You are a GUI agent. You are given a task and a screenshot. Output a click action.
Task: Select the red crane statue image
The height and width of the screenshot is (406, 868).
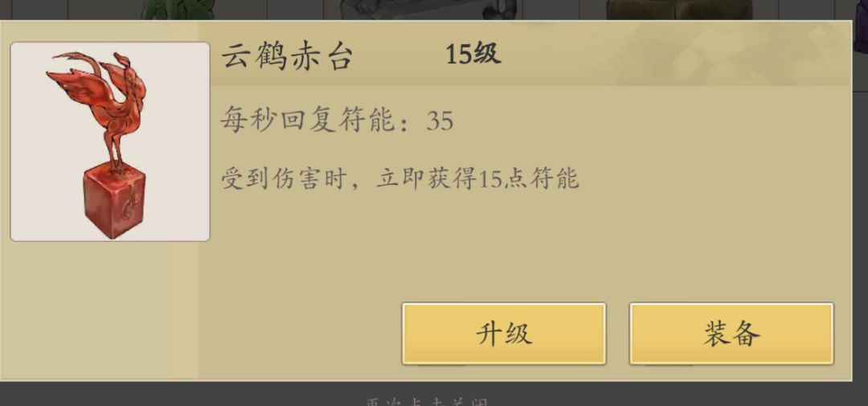coord(110,141)
